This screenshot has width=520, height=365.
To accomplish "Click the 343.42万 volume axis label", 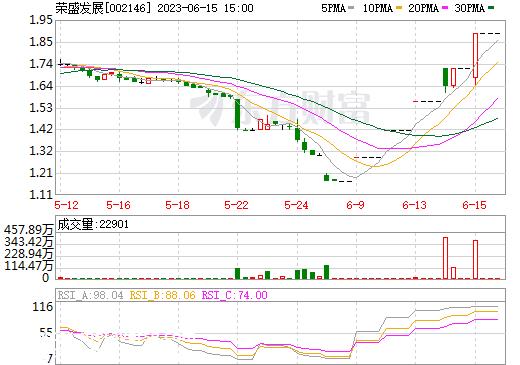I will (x=29, y=242).
